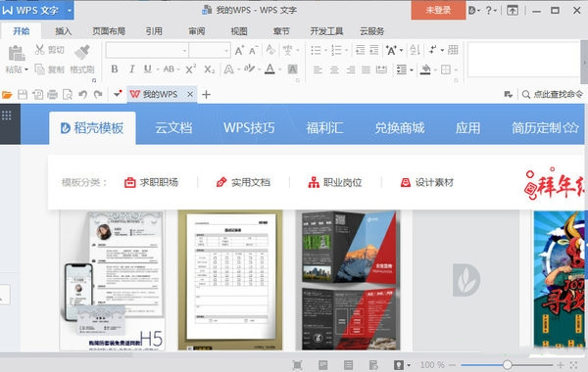Expand the paste options arrow
The image size is (588, 372).
pyautogui.click(x=26, y=70)
